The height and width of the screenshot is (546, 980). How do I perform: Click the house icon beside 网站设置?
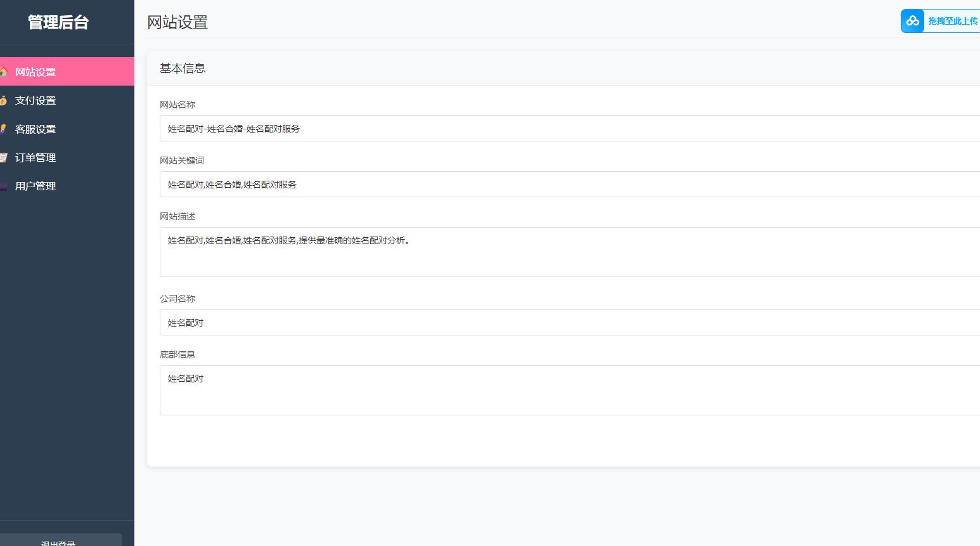(x=3, y=72)
